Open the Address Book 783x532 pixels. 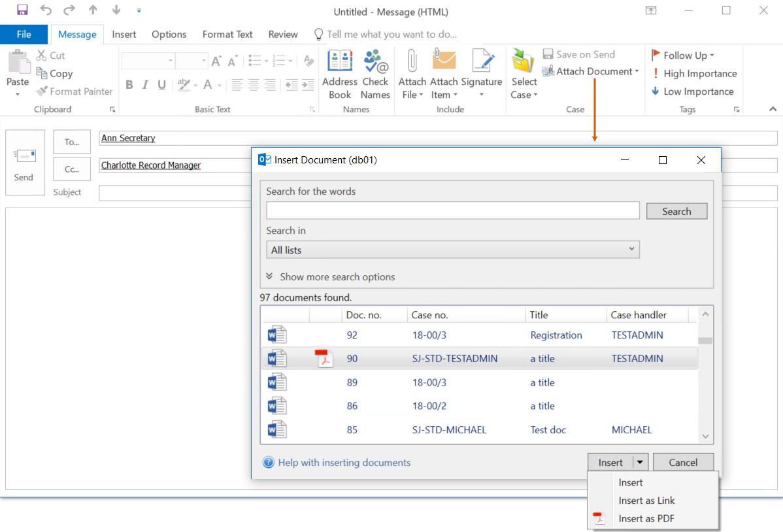point(339,73)
